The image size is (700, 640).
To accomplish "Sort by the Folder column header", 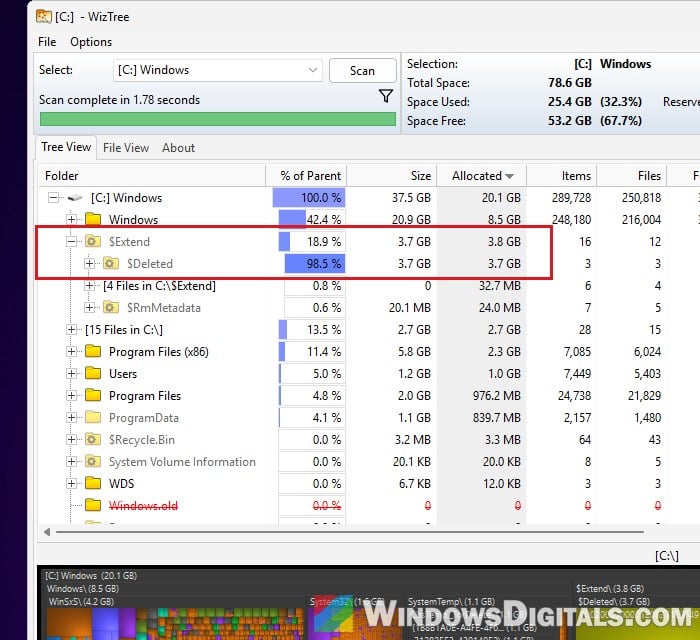I will [152, 176].
